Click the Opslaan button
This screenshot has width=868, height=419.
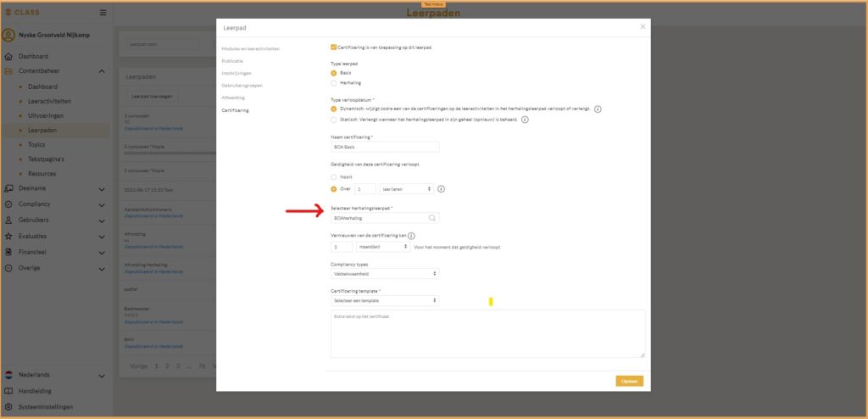(629, 381)
